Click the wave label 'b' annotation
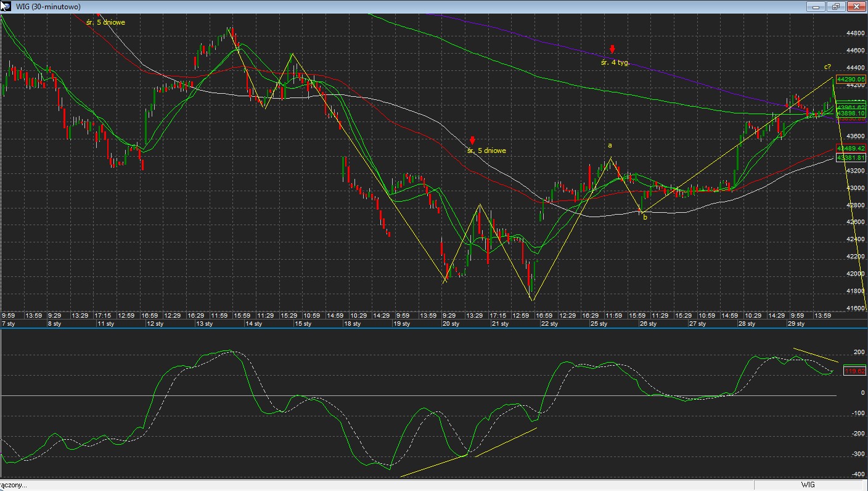Viewport: 868px width, 491px height. [x=645, y=217]
